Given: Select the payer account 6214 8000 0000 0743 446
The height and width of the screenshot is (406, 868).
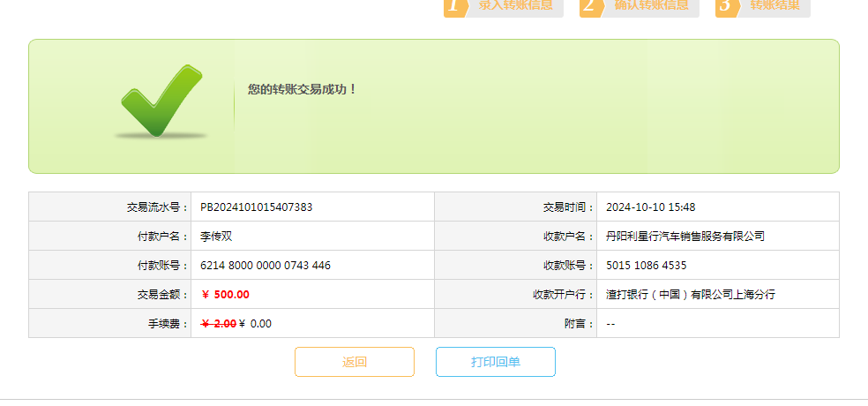Looking at the screenshot, I should click(x=265, y=266).
